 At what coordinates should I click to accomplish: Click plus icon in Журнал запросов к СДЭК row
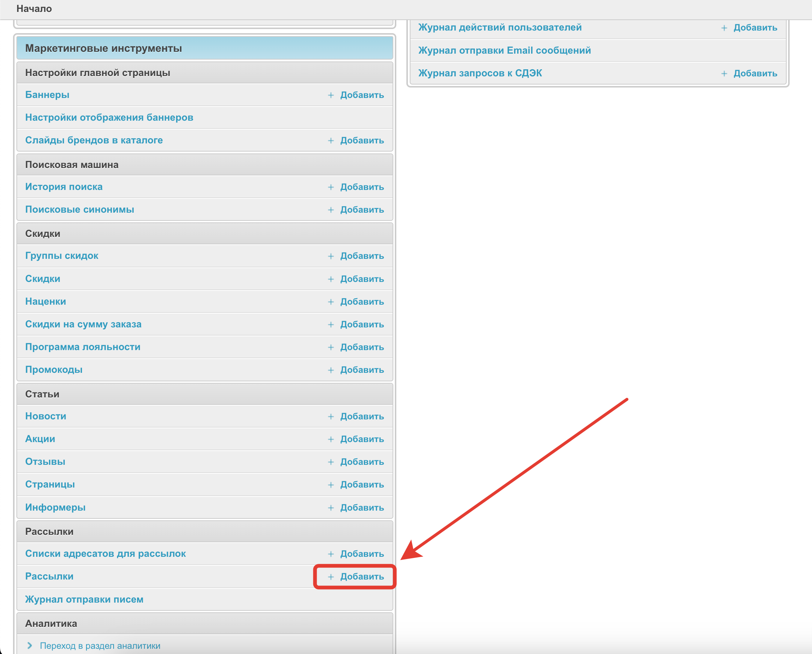click(724, 73)
